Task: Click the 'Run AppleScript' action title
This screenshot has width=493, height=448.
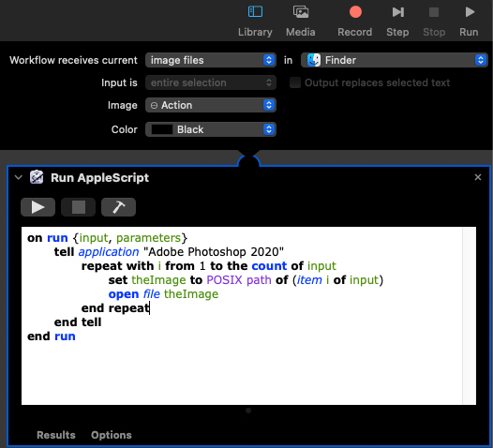Action: point(99,178)
